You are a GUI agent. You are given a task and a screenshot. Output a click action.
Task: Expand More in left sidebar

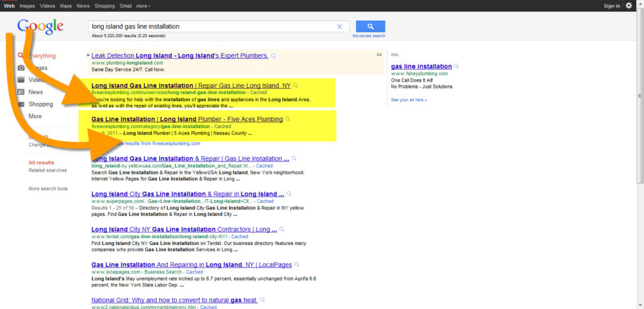point(35,116)
